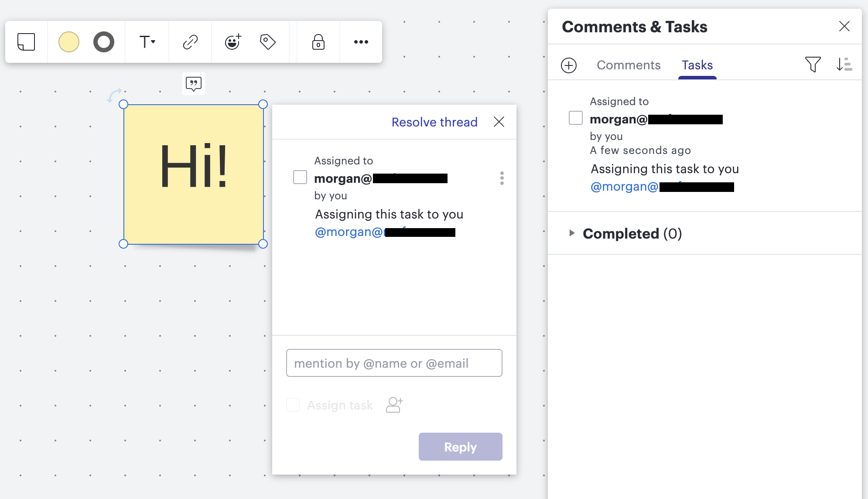Enable the Assign task checkbox
Screen dimensions: 868x499
tap(293, 405)
